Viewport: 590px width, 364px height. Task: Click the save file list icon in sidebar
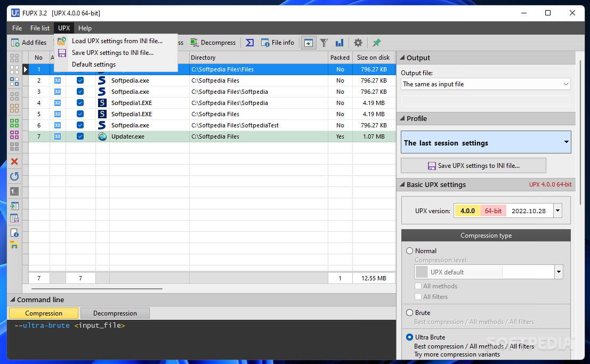click(14, 219)
